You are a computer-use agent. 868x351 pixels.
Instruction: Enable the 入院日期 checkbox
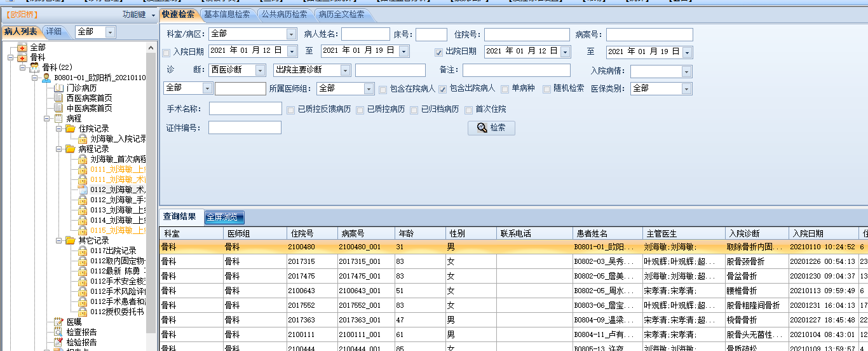click(x=166, y=52)
